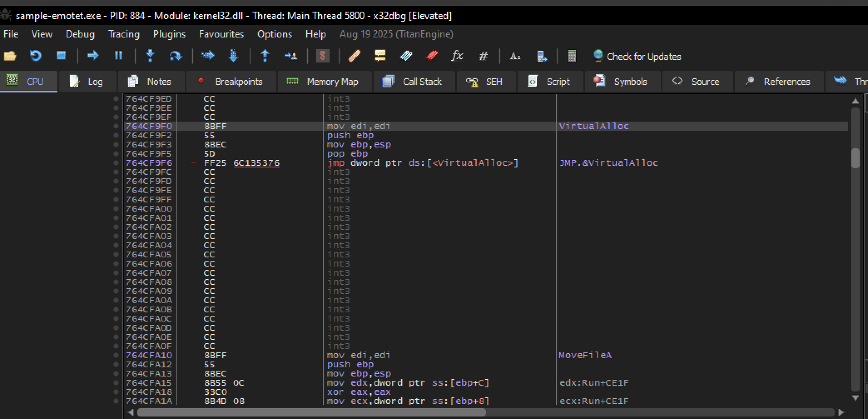Open the Scylla plugin icon
Screen dimensions: 868x419
click(322, 56)
